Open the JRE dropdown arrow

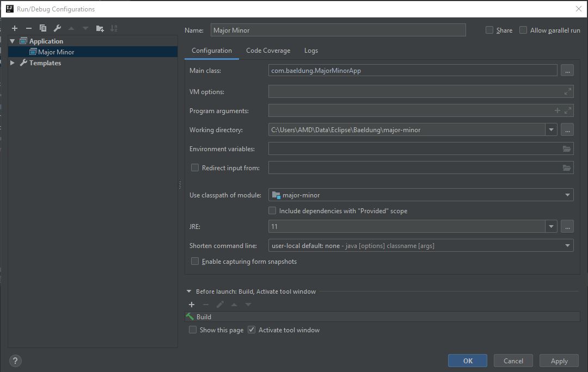click(x=551, y=227)
